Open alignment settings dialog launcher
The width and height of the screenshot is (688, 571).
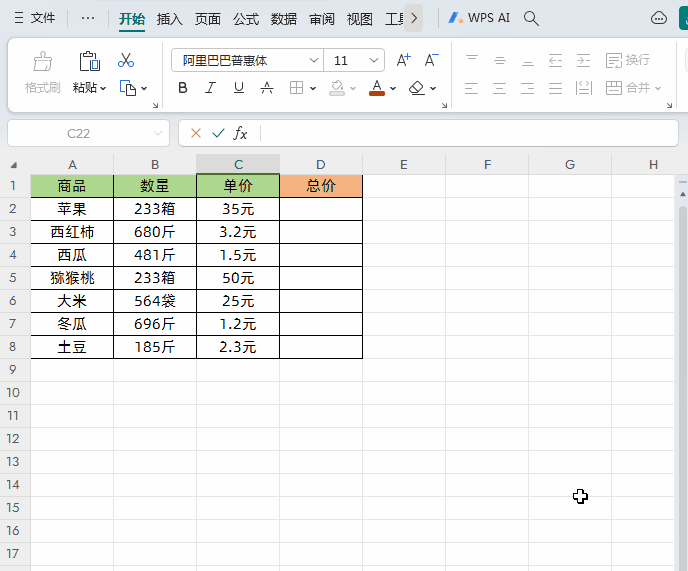(669, 105)
